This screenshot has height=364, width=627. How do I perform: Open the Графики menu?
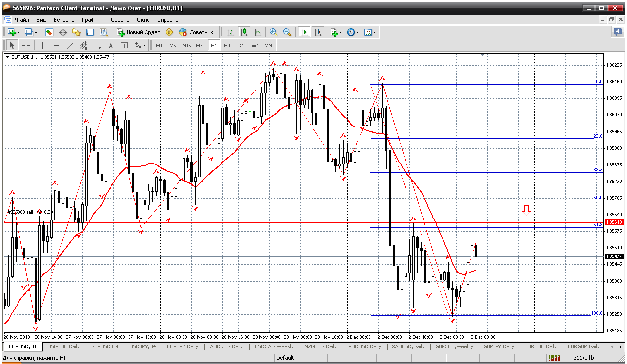pyautogui.click(x=92, y=20)
